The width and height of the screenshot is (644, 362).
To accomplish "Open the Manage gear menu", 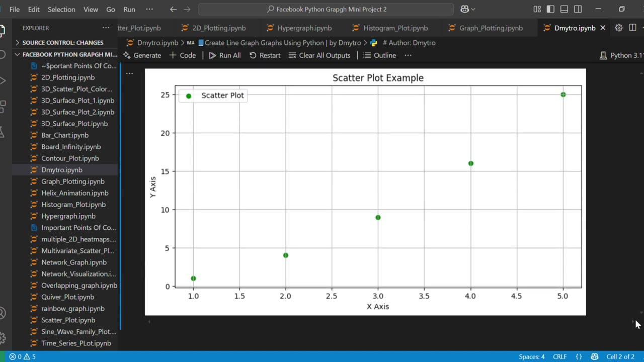I will [x=2, y=338].
